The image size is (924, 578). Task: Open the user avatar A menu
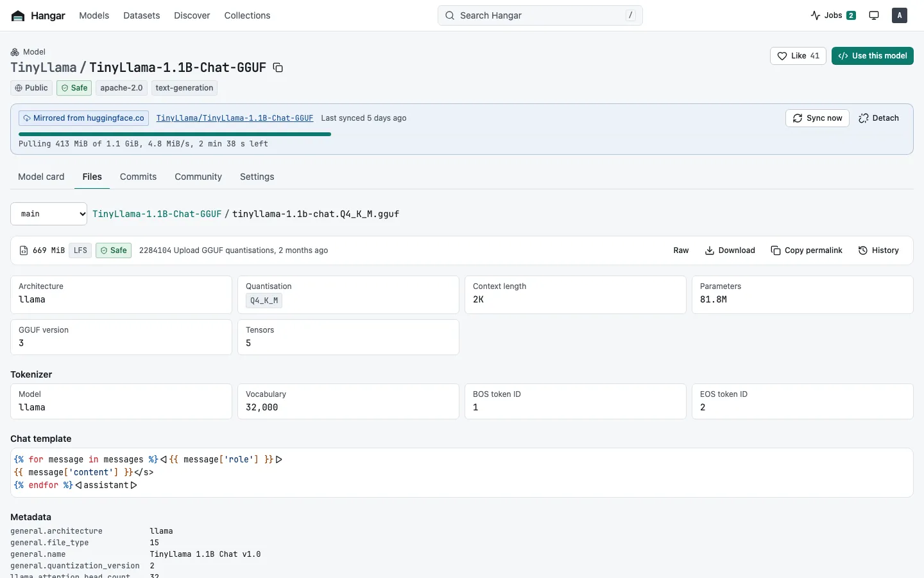[900, 15]
